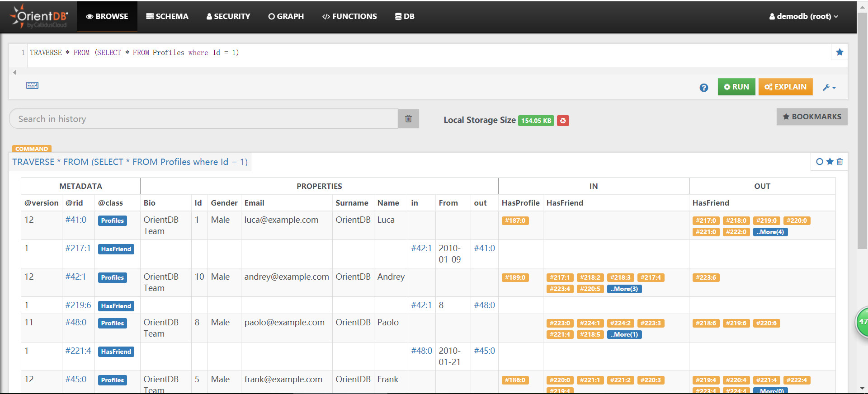This screenshot has height=394, width=868.
Task: Click the executed TRAVERSE command link
Action: click(x=130, y=162)
